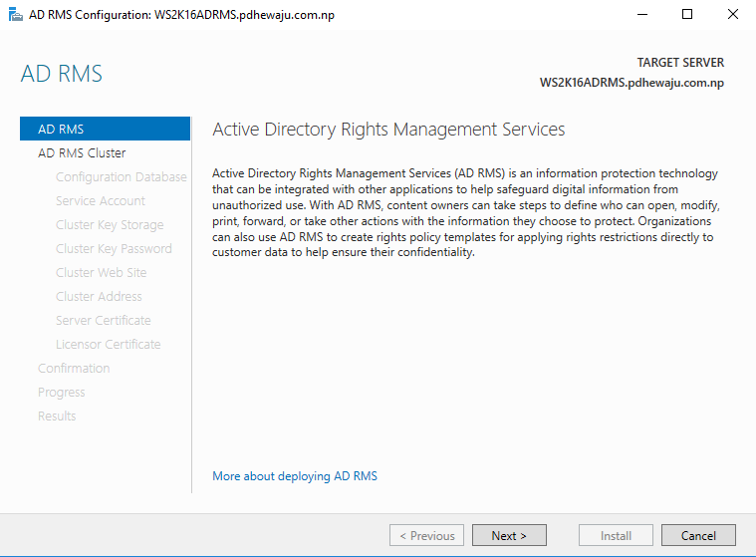The image size is (756, 557).
Task: Open More about deploying AD RMS link
Action: point(295,476)
